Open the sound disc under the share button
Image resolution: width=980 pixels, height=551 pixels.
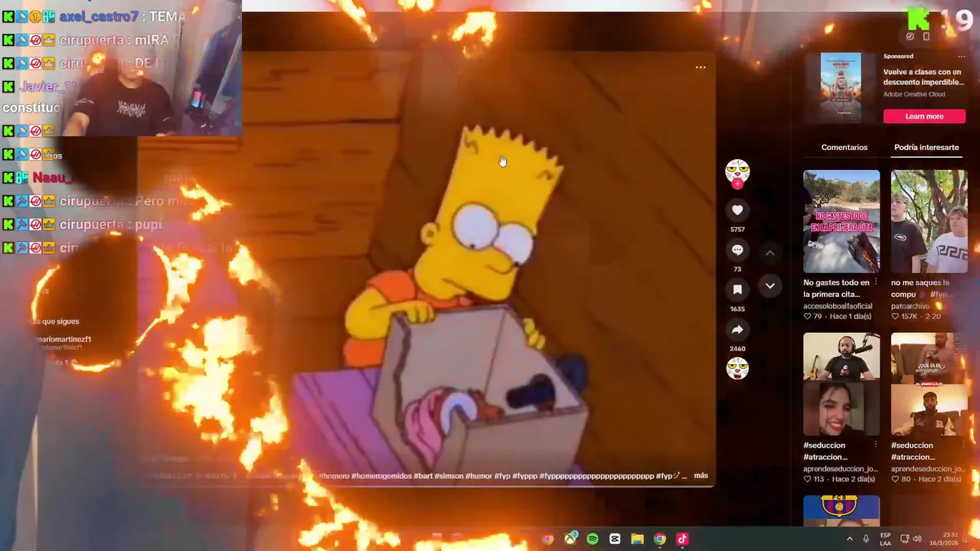(x=737, y=369)
